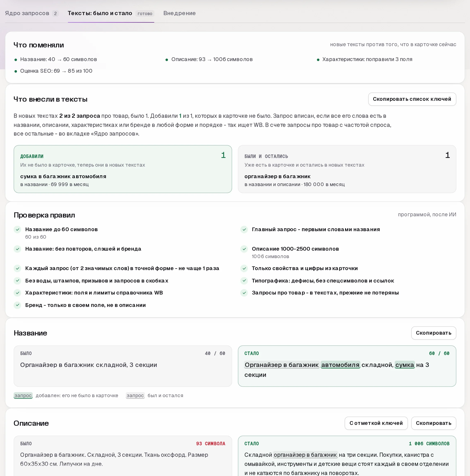Click check icon for Характеристики: поля и лимиты
The height and width of the screenshot is (476, 470).
(18, 293)
